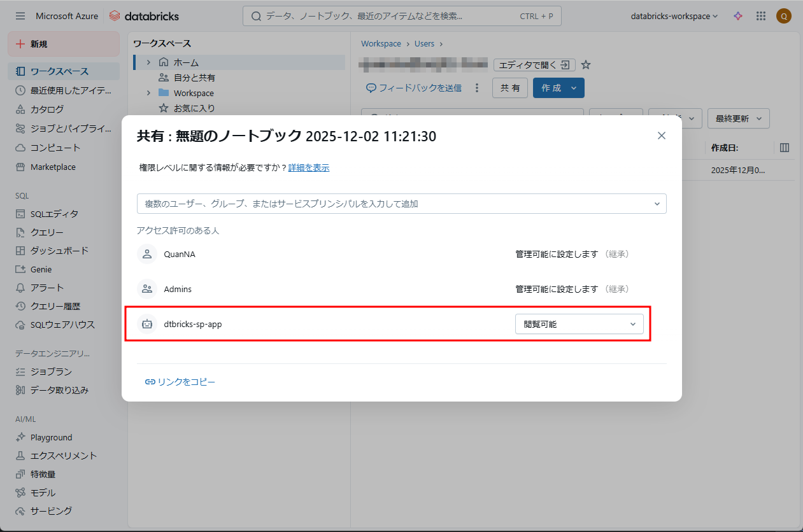
Task: Click the リンクをコピー link
Action: click(180, 382)
